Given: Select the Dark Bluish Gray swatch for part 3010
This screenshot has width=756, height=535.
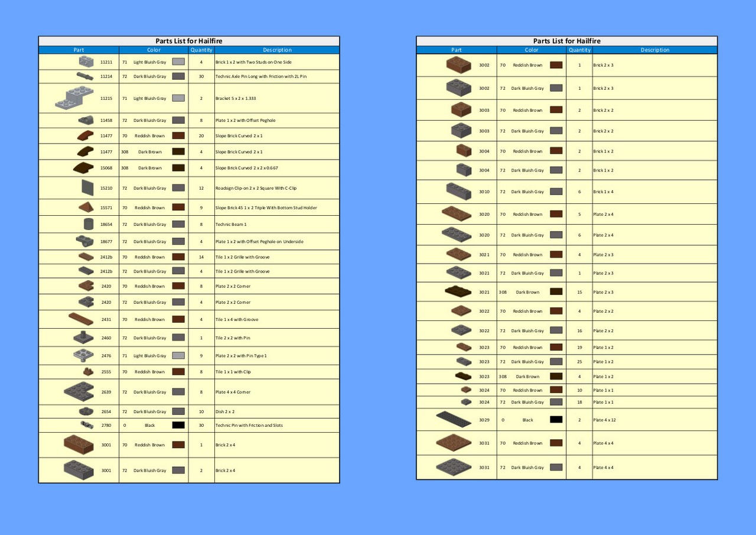Looking at the screenshot, I should tap(556, 192).
